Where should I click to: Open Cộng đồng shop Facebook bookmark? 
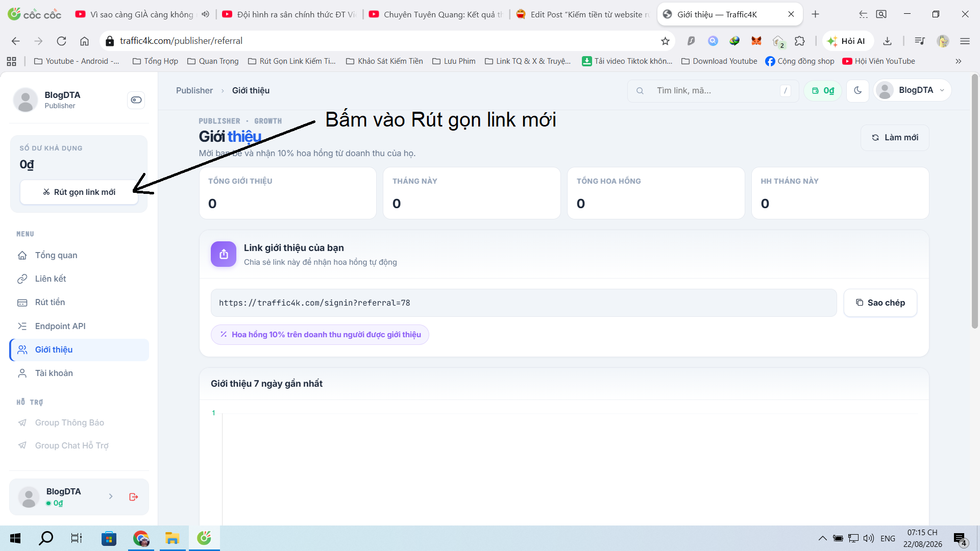(x=800, y=61)
